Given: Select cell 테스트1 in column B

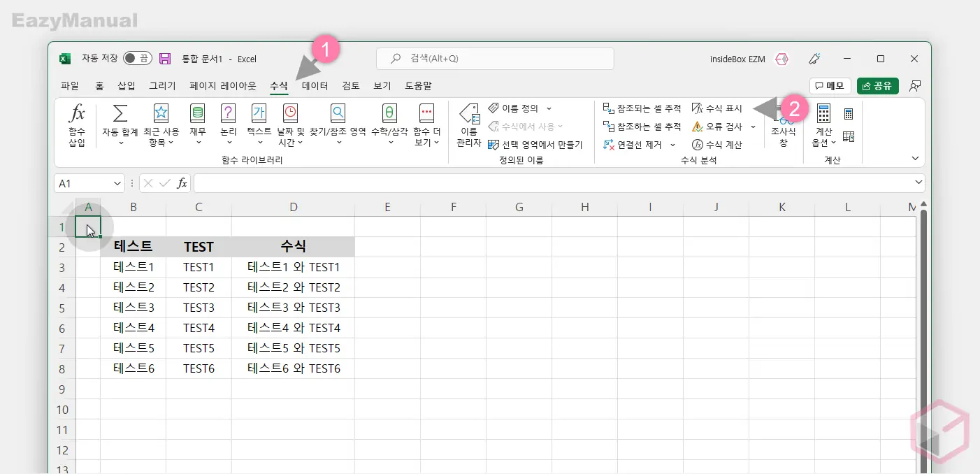Looking at the screenshot, I should 134,267.
